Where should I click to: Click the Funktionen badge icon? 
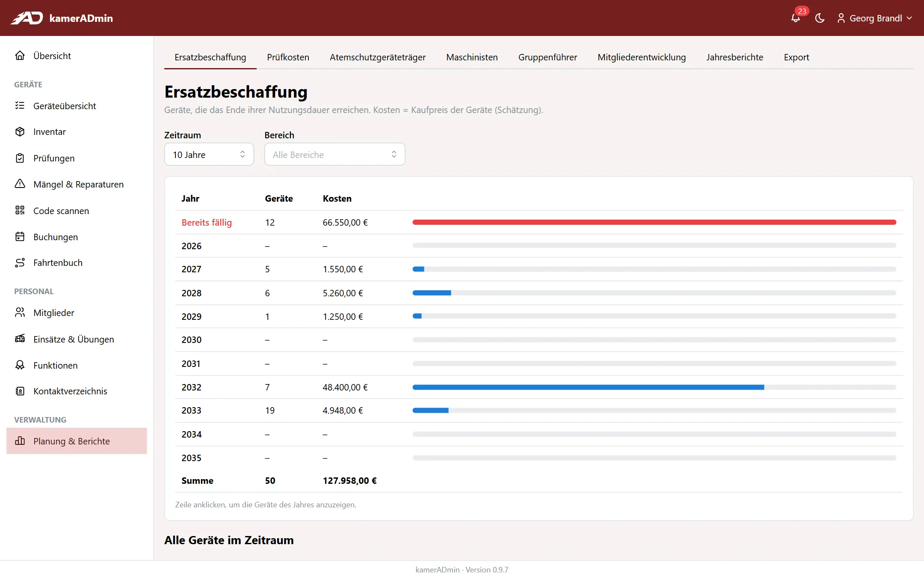20,365
